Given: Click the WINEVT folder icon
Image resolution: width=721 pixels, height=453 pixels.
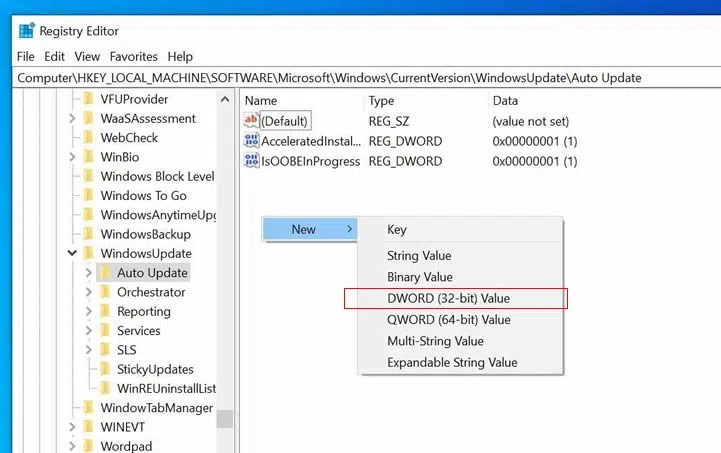Looking at the screenshot, I should [x=89, y=427].
